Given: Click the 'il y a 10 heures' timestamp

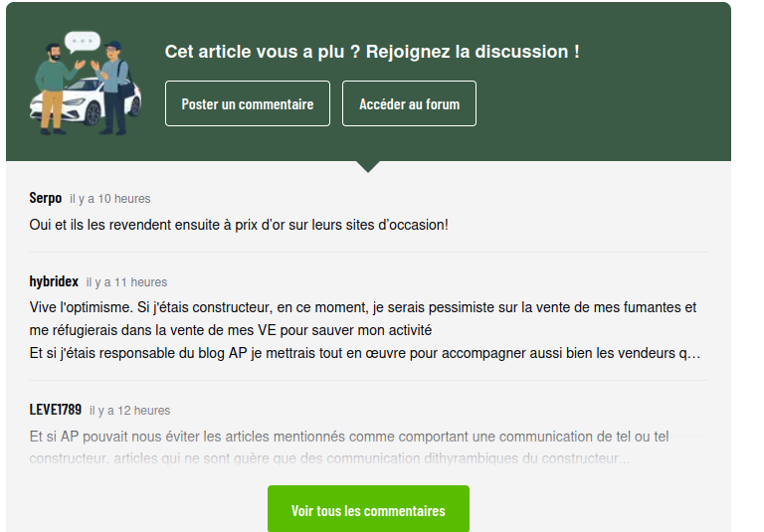Looking at the screenshot, I should click(110, 199).
